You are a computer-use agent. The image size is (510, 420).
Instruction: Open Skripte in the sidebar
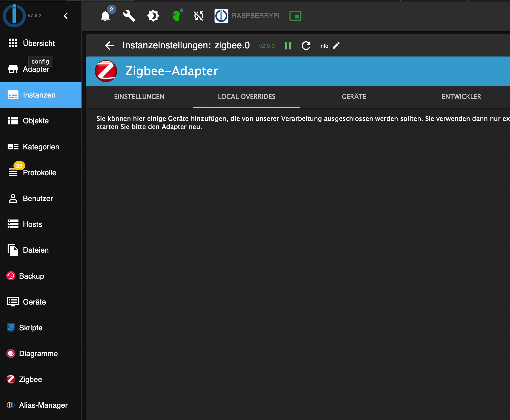pos(31,328)
